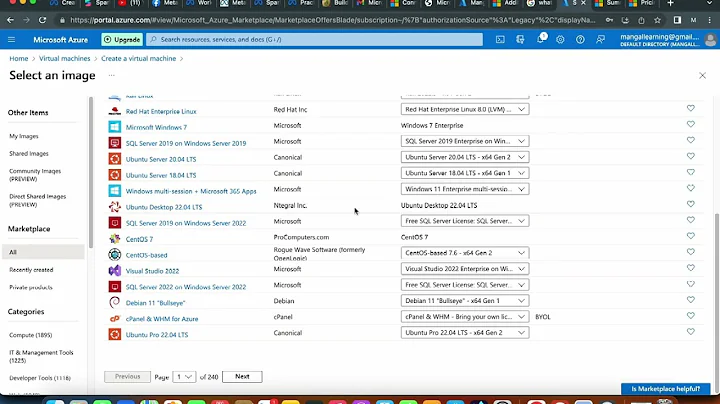
Task: Open the page number dropdown
Action: pyautogui.click(x=184, y=376)
